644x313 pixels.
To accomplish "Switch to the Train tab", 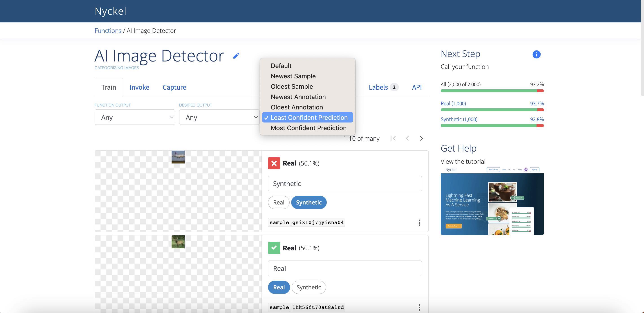I will [x=109, y=87].
